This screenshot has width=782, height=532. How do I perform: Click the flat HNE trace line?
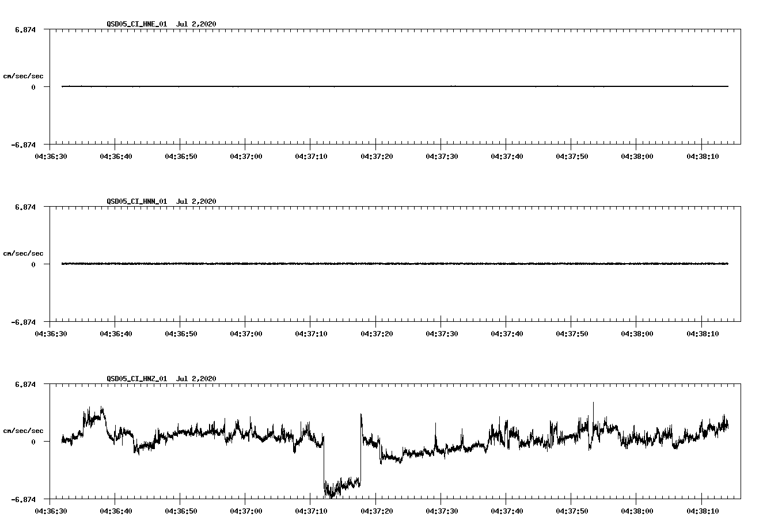click(395, 86)
